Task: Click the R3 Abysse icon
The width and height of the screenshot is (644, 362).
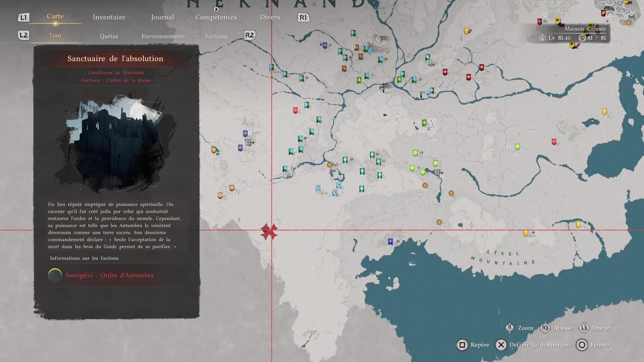Action: [x=545, y=328]
